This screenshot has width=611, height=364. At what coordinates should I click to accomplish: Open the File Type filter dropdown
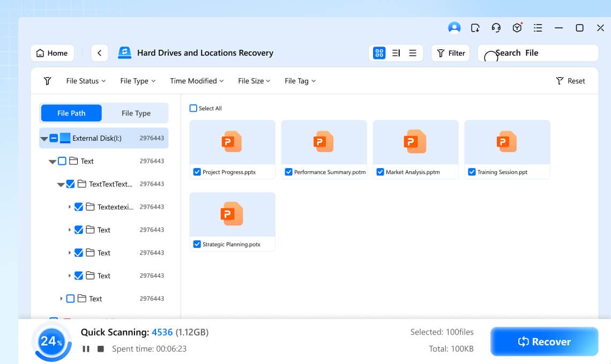(x=138, y=81)
